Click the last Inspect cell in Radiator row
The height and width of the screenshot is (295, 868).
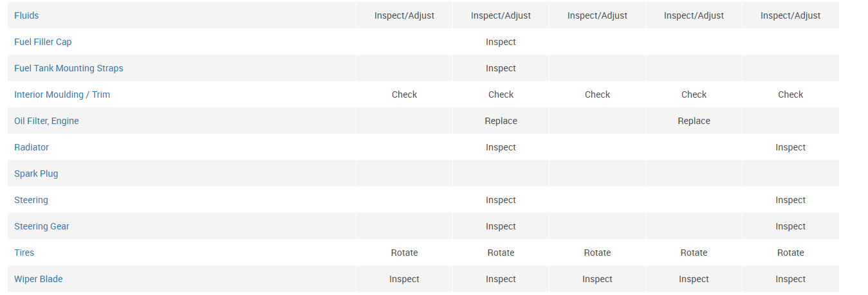790,147
